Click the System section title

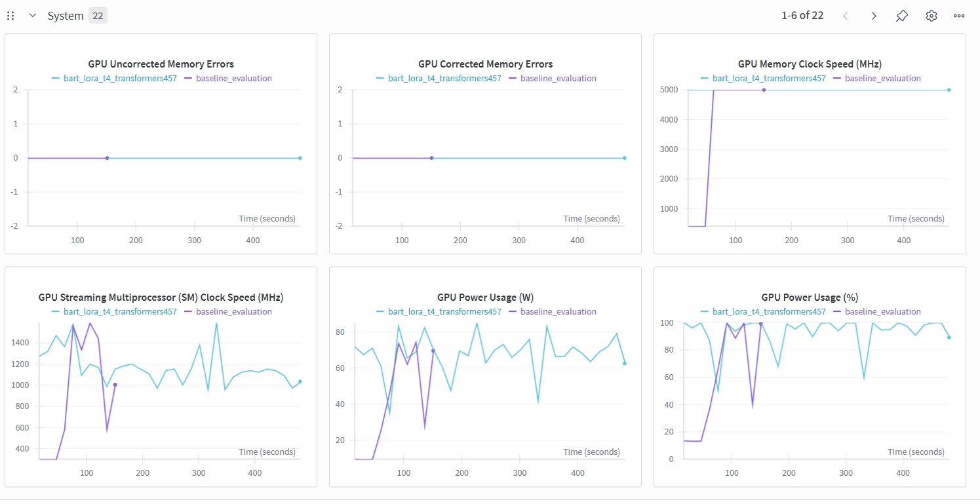pos(65,16)
